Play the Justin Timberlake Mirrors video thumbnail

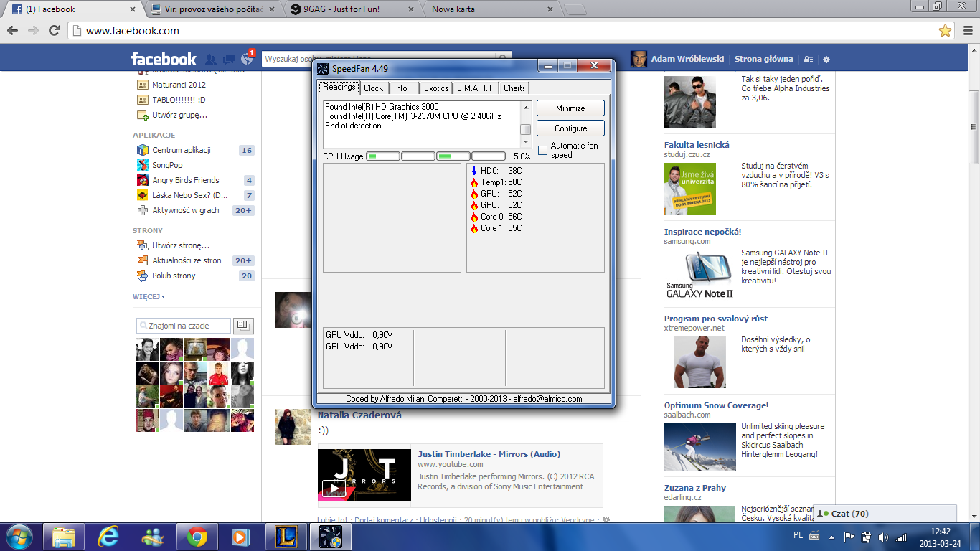coord(364,475)
